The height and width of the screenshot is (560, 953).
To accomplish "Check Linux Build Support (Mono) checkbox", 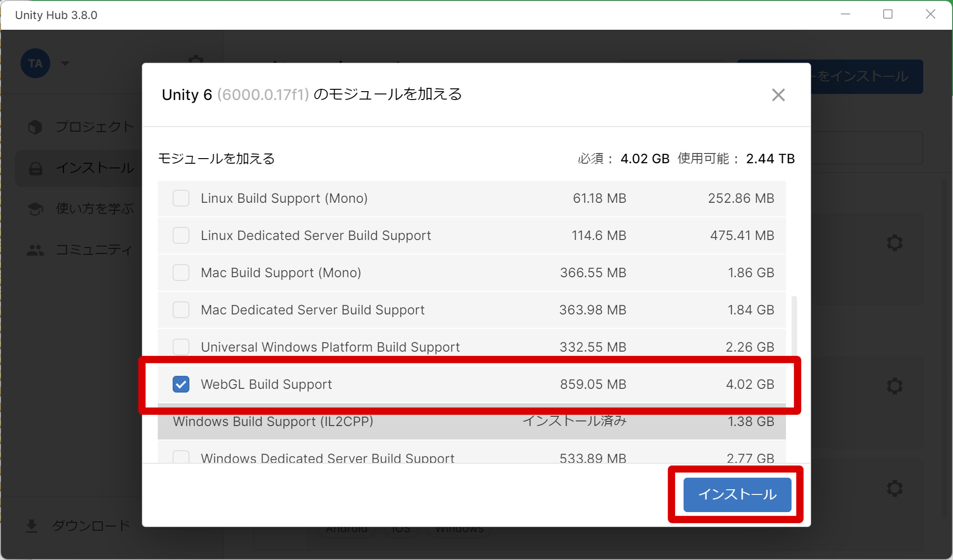I will 181,198.
